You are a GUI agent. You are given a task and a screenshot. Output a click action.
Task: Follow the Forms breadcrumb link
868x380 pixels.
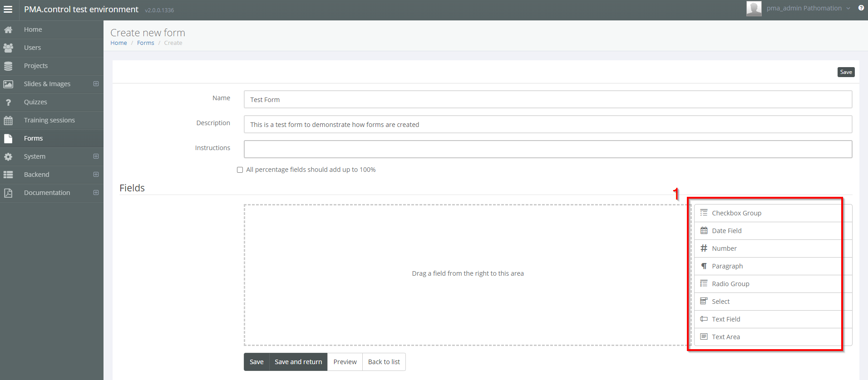click(x=145, y=43)
